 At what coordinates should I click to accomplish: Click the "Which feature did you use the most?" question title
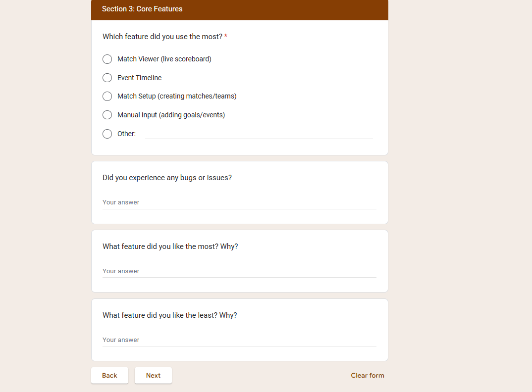[x=162, y=37]
